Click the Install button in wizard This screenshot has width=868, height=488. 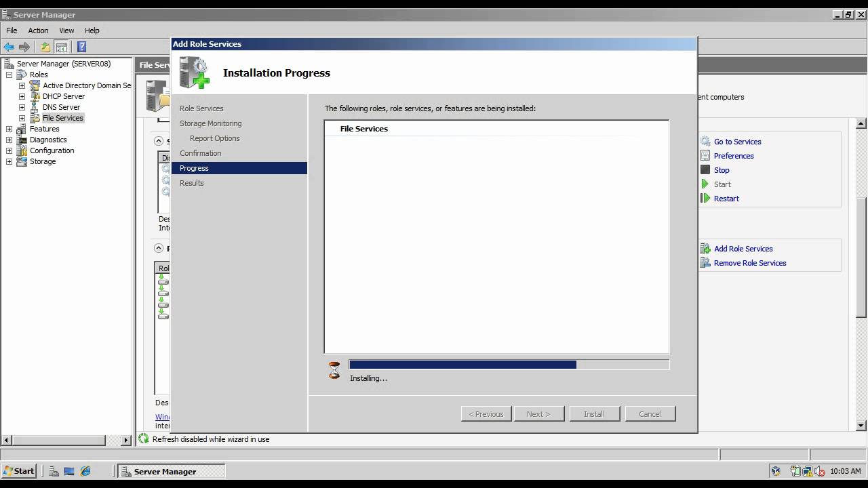[x=594, y=414]
